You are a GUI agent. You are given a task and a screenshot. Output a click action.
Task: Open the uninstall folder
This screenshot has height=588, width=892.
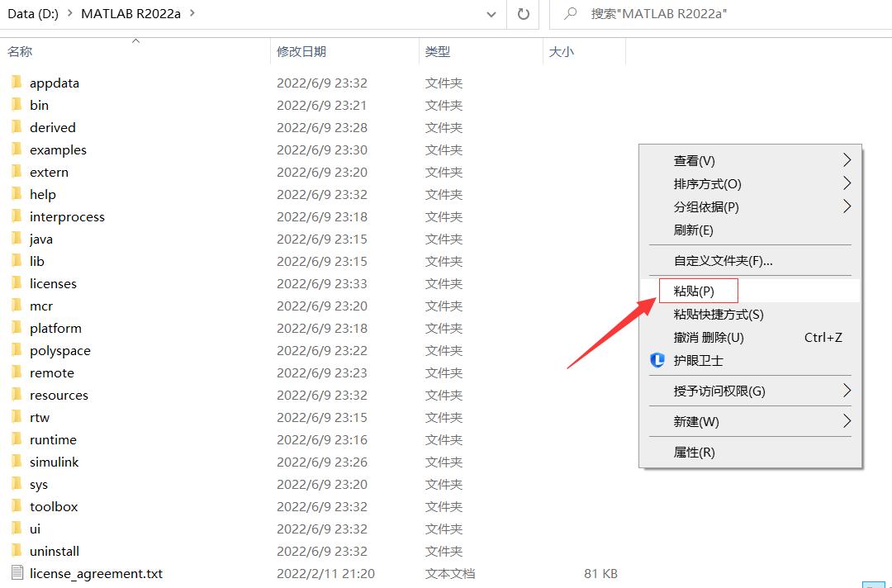point(55,551)
